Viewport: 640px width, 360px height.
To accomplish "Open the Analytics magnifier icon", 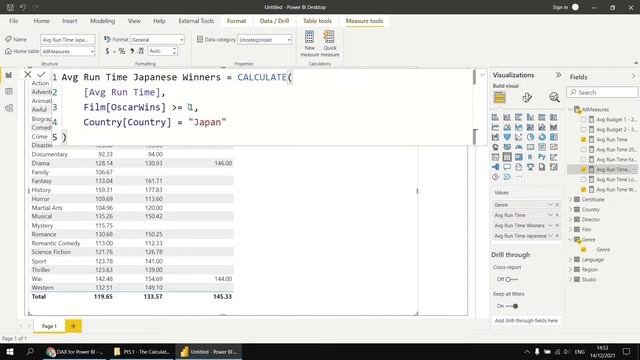I will coord(554,97).
